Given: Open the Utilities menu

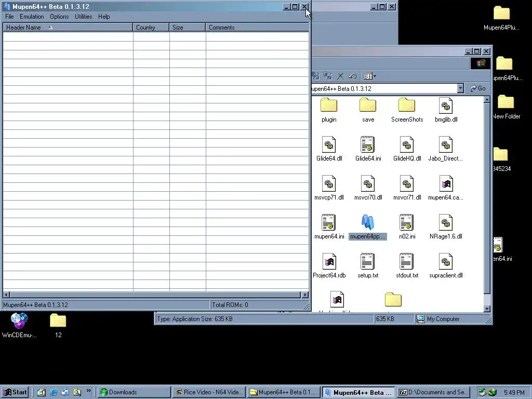Looking at the screenshot, I should pos(84,17).
